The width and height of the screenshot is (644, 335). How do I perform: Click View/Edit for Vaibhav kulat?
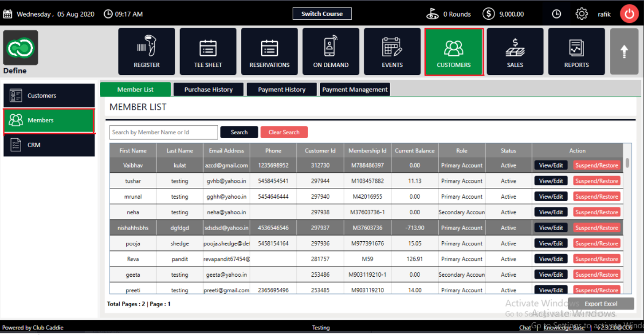(x=551, y=165)
